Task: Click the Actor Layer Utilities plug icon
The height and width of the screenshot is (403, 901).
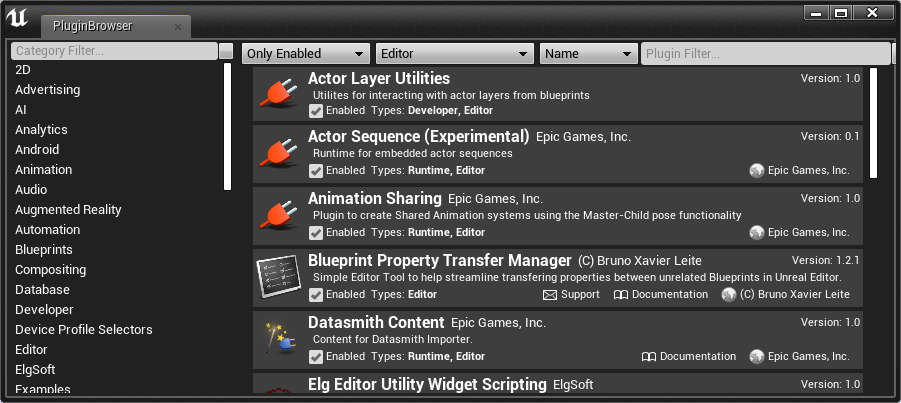Action: (x=279, y=94)
